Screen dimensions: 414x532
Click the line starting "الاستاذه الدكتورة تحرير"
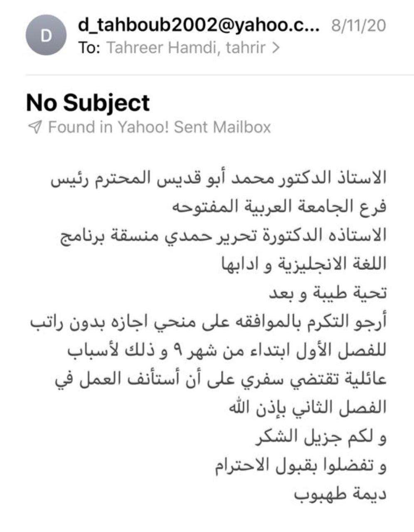[222, 236]
